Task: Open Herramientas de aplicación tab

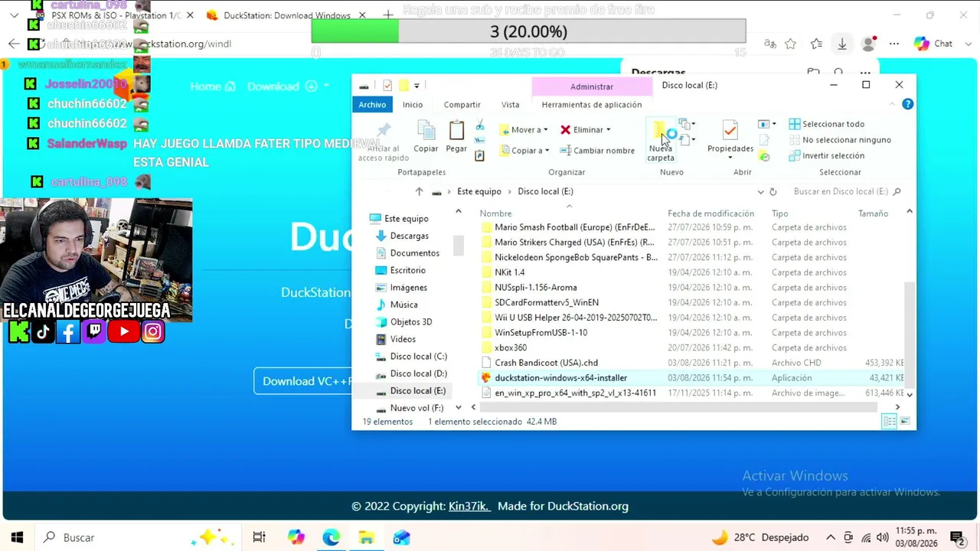Action: [592, 105]
